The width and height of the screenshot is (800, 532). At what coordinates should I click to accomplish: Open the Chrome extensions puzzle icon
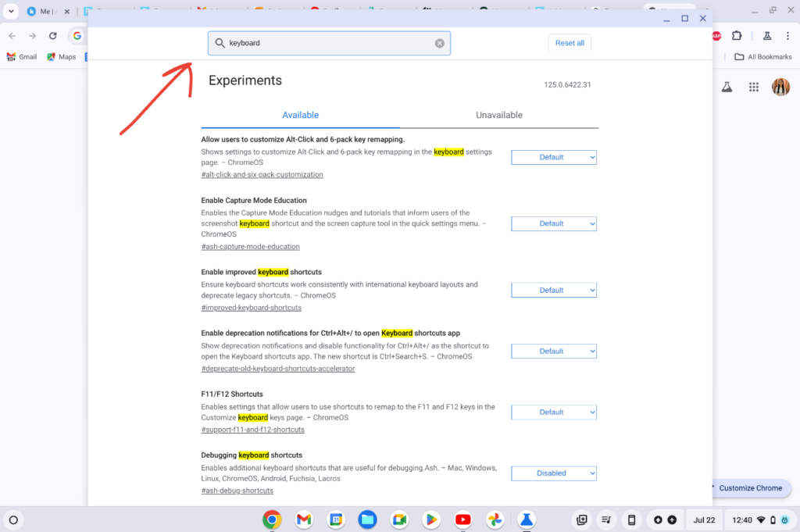(737, 35)
